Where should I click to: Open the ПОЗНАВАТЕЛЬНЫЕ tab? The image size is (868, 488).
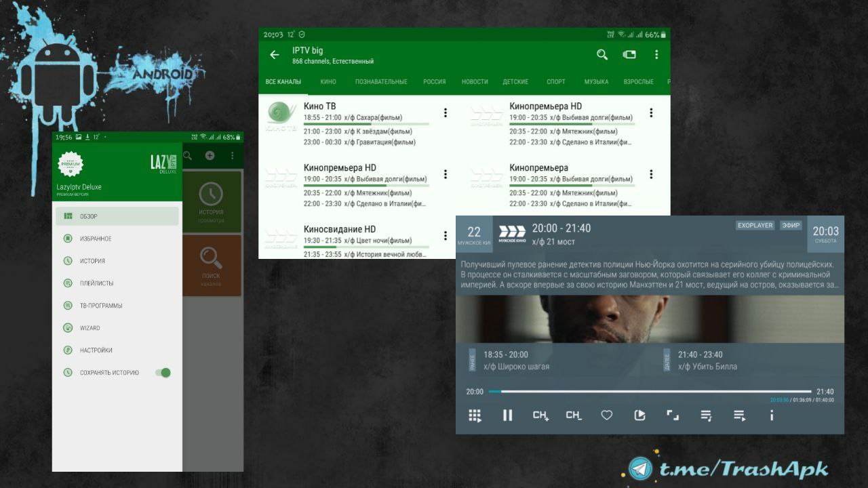381,82
